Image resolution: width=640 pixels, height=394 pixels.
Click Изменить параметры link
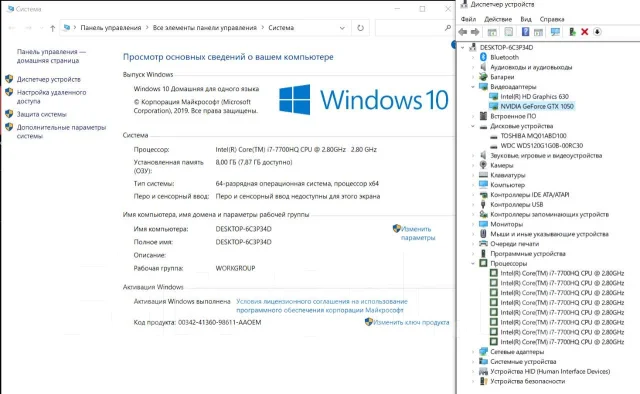click(x=418, y=233)
